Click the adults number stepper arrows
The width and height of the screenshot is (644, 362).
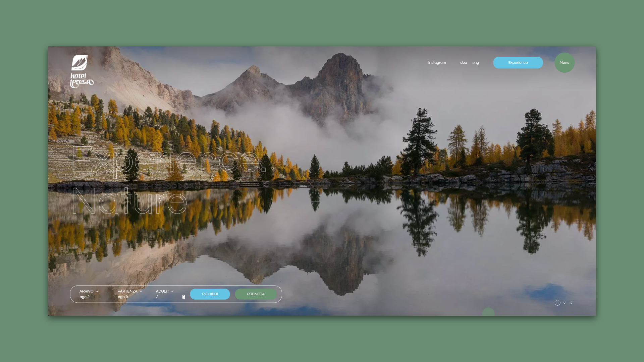[184, 297]
